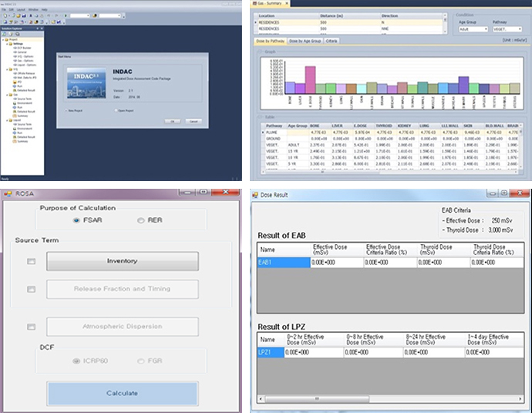Select the EAB1 cell in results
Image resolution: width=532 pixels, height=413 pixels.
coord(281,263)
